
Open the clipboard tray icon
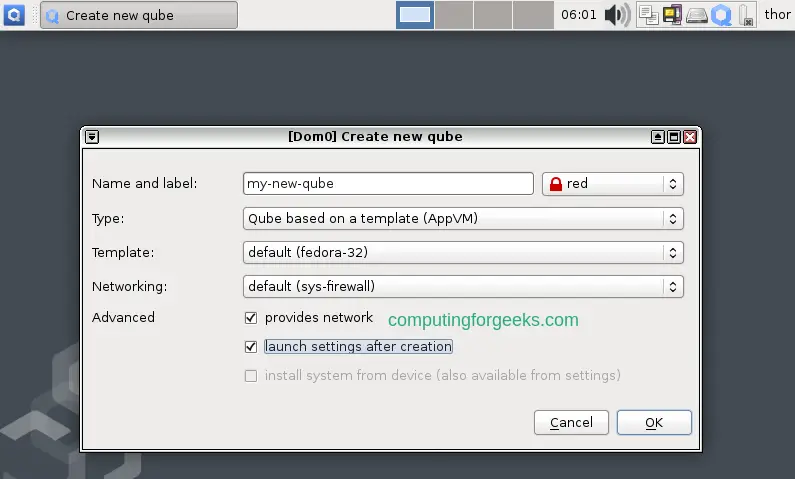(x=648, y=15)
